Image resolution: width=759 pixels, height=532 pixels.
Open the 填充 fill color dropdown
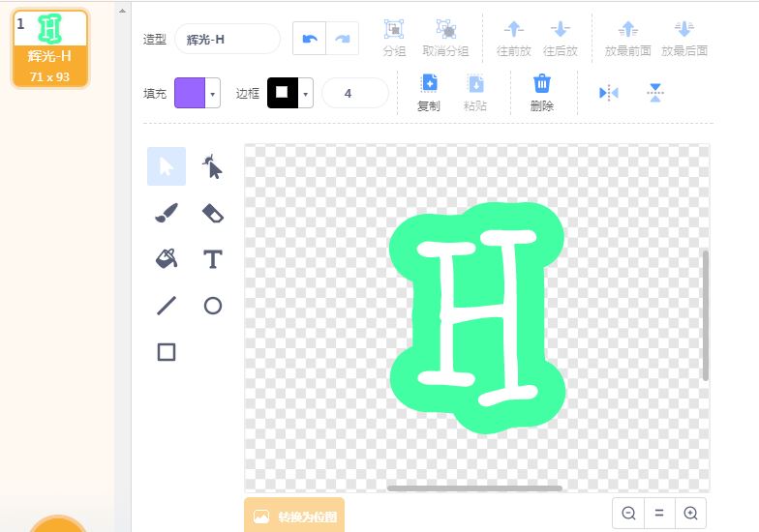pyautogui.click(x=213, y=93)
